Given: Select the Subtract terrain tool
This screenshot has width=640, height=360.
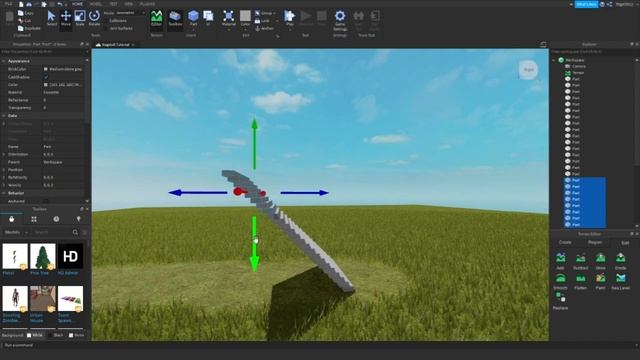Looking at the screenshot, I should pos(580,261).
